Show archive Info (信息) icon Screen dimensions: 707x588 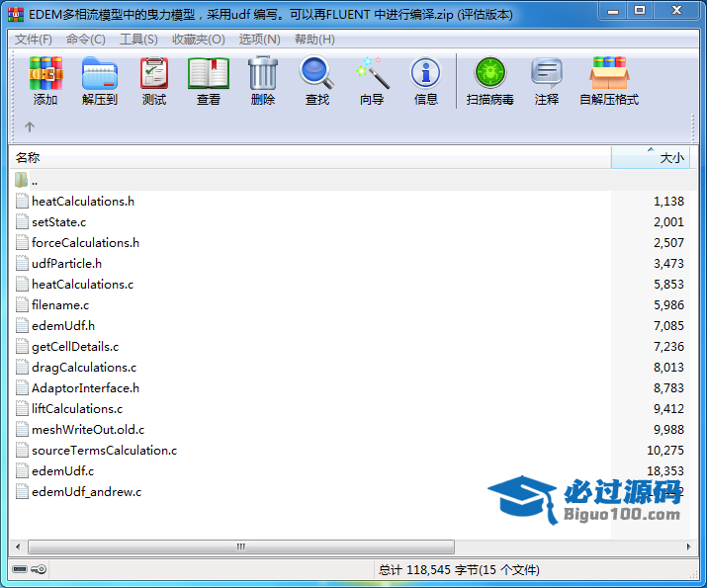425,81
